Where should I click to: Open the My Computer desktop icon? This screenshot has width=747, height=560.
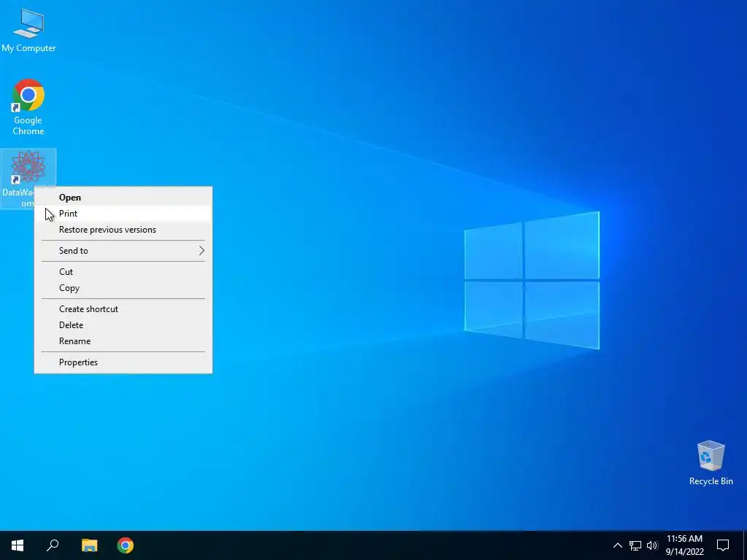tap(28, 31)
